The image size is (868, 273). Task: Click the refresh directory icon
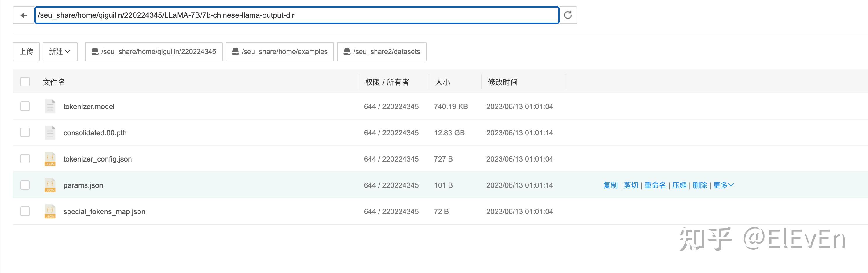(x=568, y=15)
